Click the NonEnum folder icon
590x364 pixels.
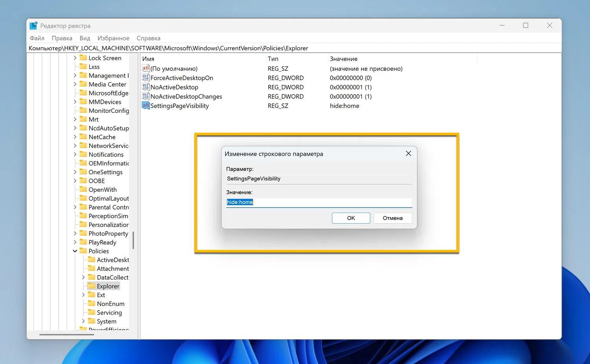pos(91,303)
